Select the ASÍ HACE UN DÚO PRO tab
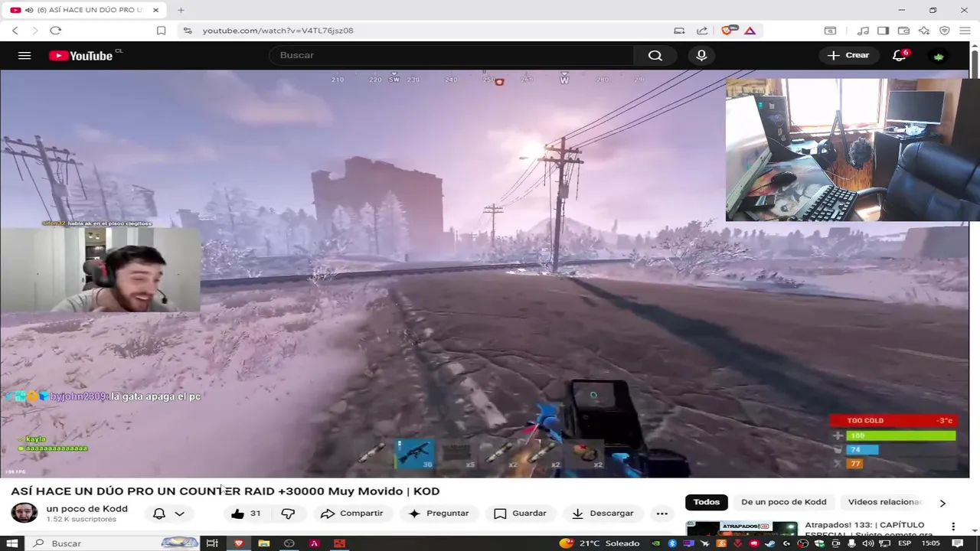980x551 pixels. (x=84, y=10)
